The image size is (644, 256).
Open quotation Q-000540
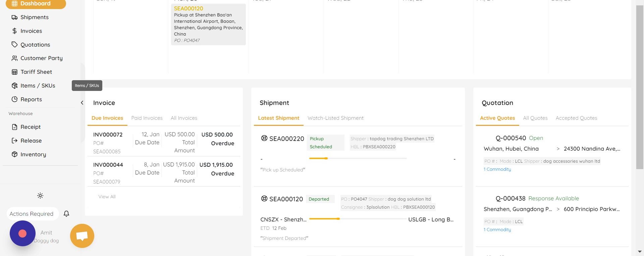511,138
